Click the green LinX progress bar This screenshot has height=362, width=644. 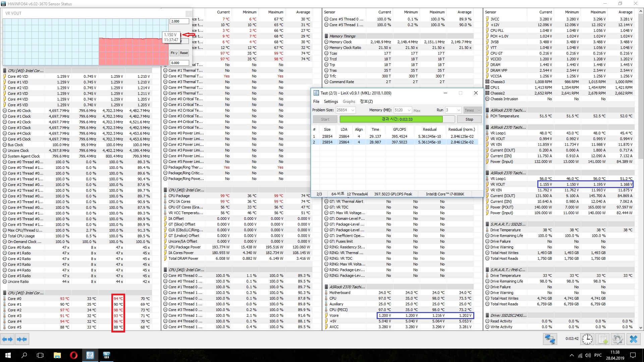tap(391, 119)
